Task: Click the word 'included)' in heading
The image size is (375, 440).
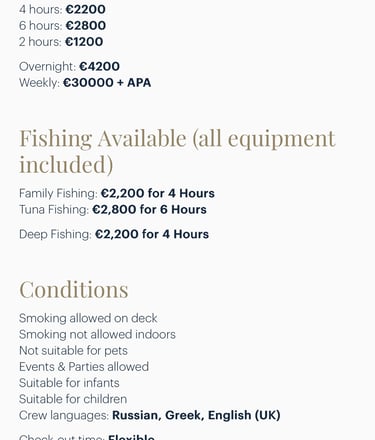Action: click(x=66, y=164)
